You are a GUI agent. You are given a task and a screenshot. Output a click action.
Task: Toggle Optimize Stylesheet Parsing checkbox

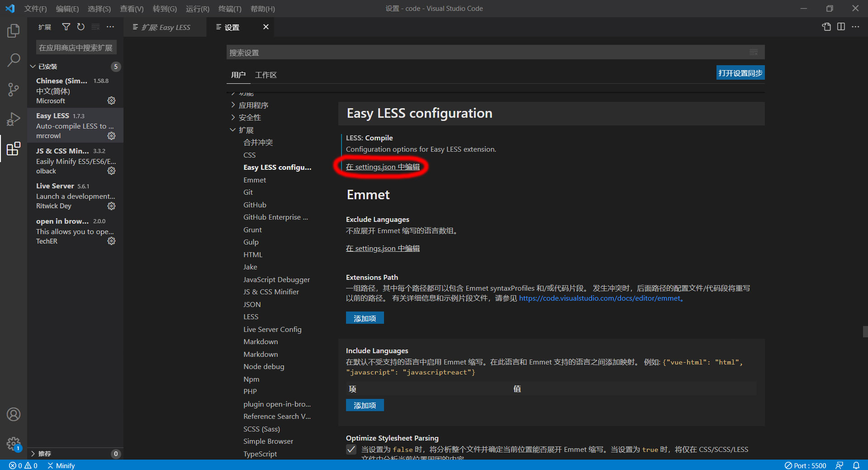[x=351, y=450]
